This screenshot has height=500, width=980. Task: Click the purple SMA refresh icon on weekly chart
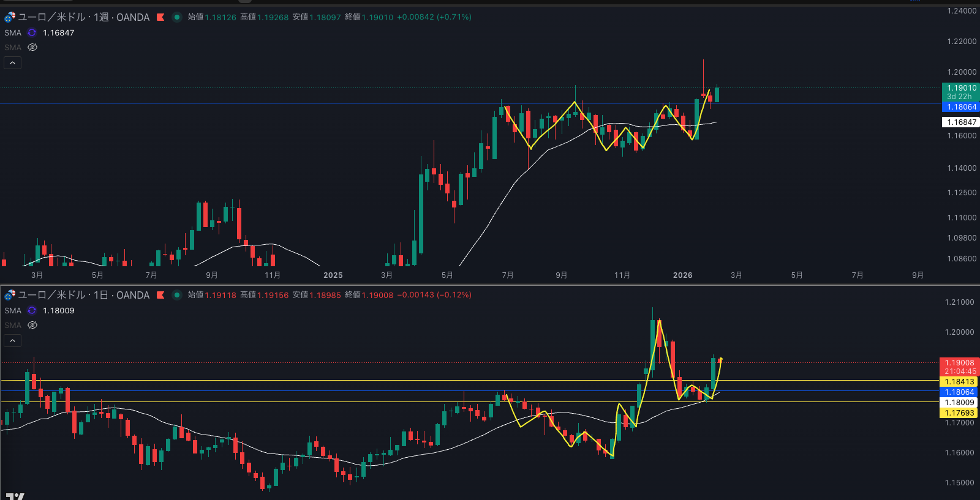32,33
